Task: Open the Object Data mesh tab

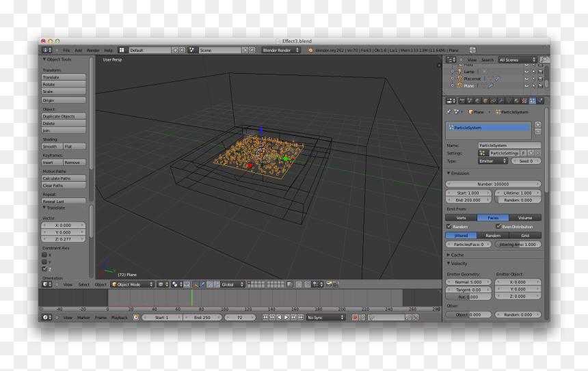Action: click(x=509, y=101)
